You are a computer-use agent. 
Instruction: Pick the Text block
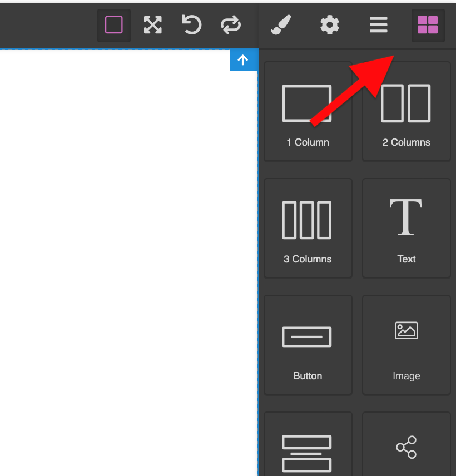pyautogui.click(x=406, y=229)
